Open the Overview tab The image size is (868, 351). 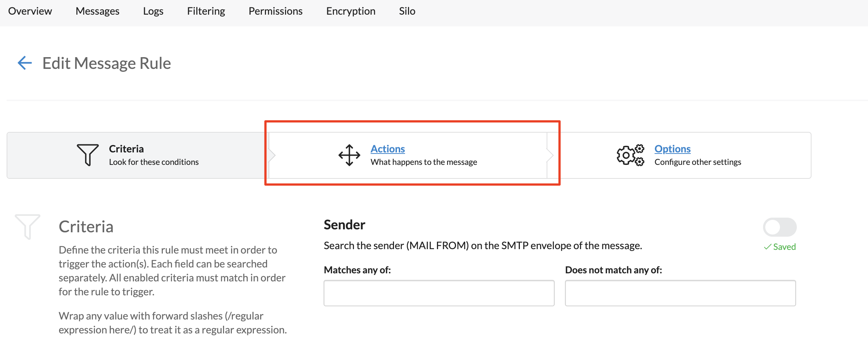click(30, 11)
